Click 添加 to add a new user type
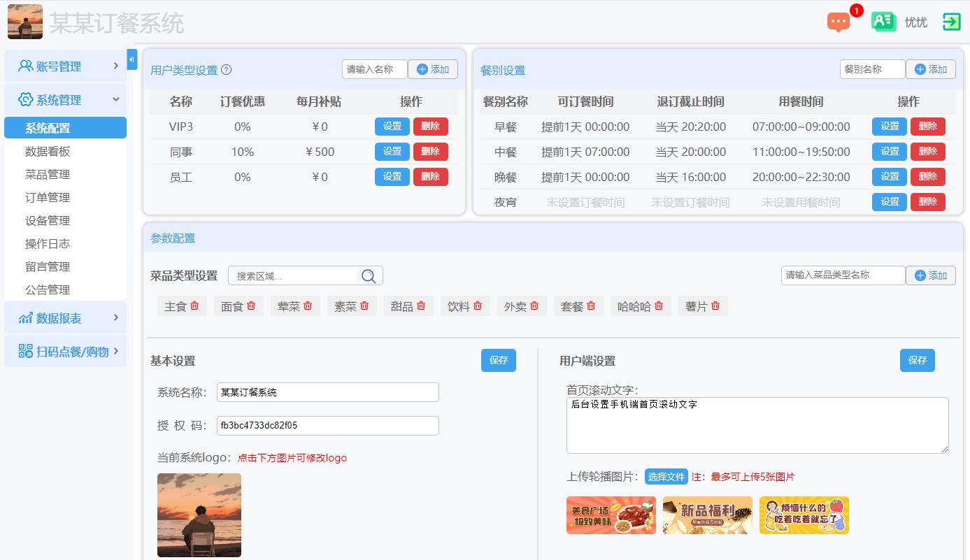This screenshot has height=560, width=970. pyautogui.click(x=432, y=69)
